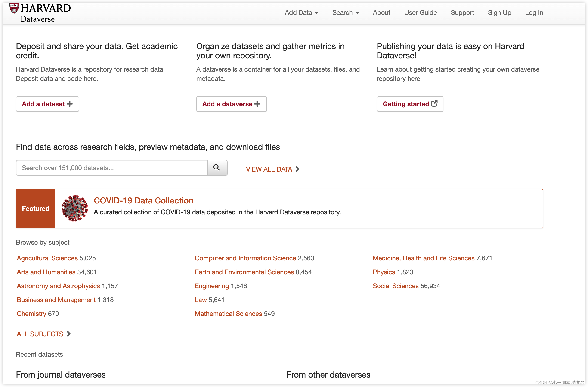
Task: Click the Sign Up link
Action: coord(499,12)
